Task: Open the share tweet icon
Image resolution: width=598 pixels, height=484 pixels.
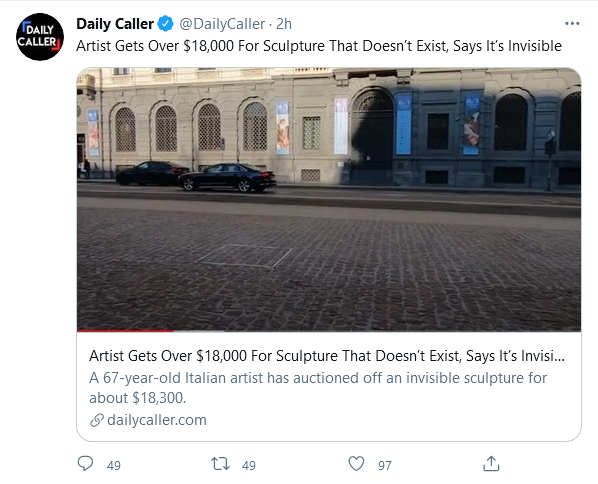Action: point(491,464)
